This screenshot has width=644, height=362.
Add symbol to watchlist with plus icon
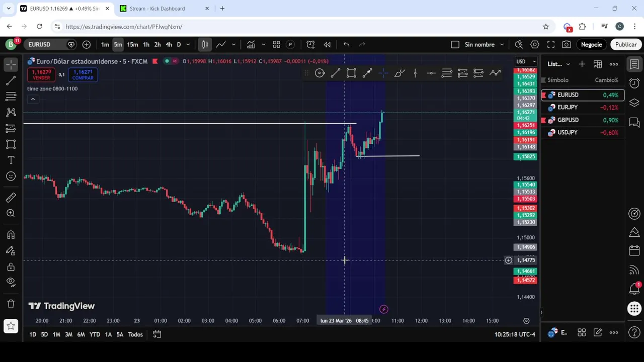point(582,64)
